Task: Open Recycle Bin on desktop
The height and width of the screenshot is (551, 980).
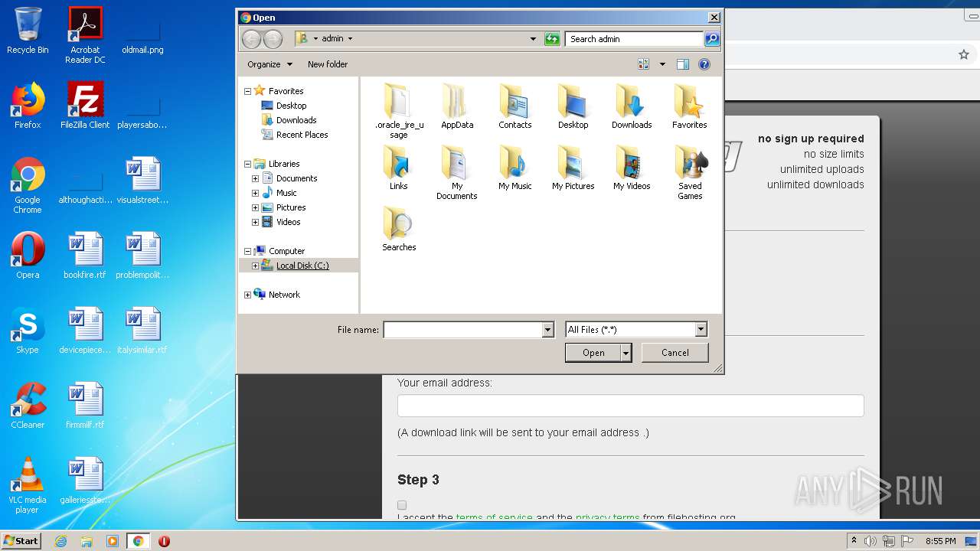Action: coord(28,31)
